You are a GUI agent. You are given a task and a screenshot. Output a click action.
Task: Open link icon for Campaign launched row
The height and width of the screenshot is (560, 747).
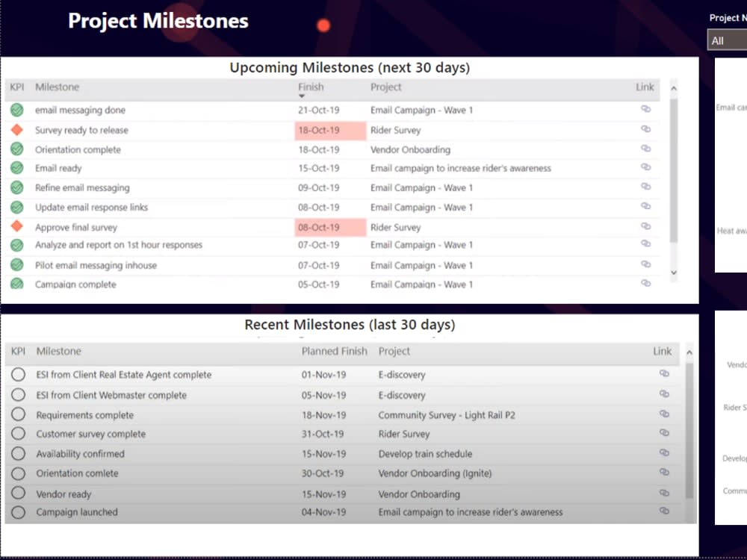(664, 511)
